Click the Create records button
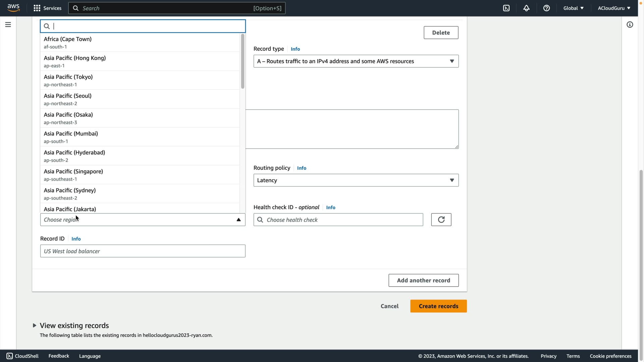This screenshot has width=644, height=362. click(x=438, y=306)
